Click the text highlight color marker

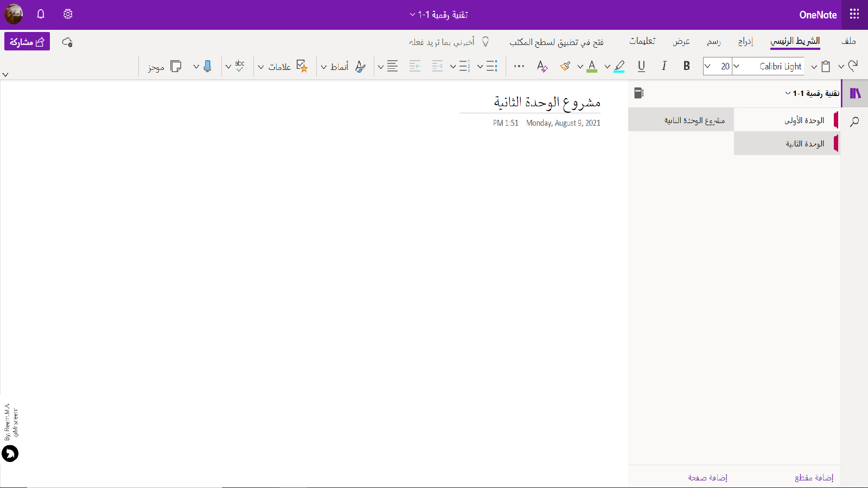[x=619, y=66]
